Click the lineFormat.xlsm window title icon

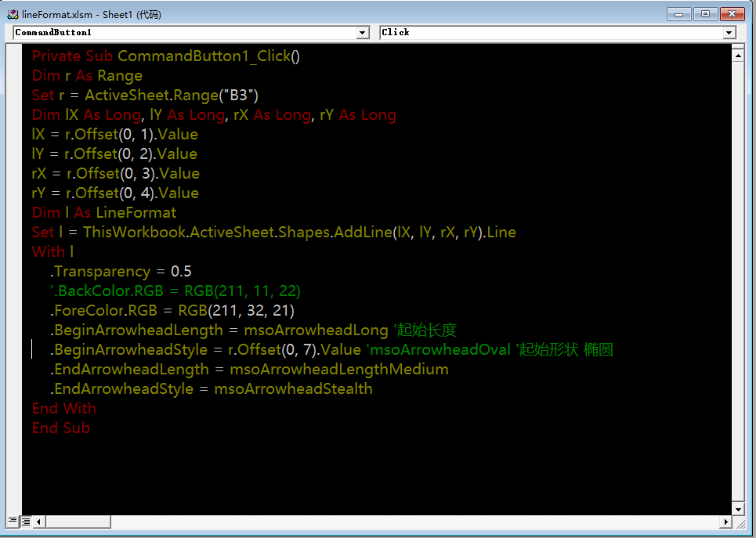coord(13,14)
